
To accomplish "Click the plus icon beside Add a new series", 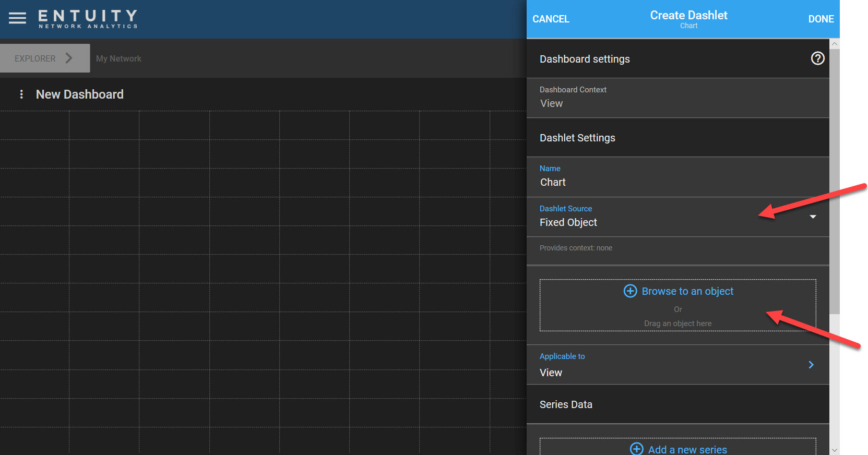I will [636, 449].
